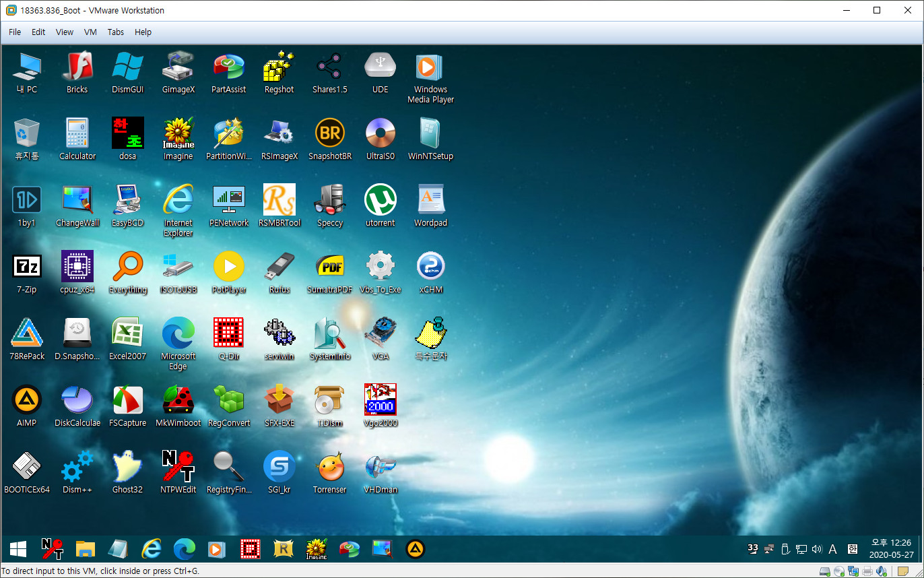Viewport: 924px width, 578px height.
Task: Select the Q-Dir desktop icon
Action: (x=229, y=340)
